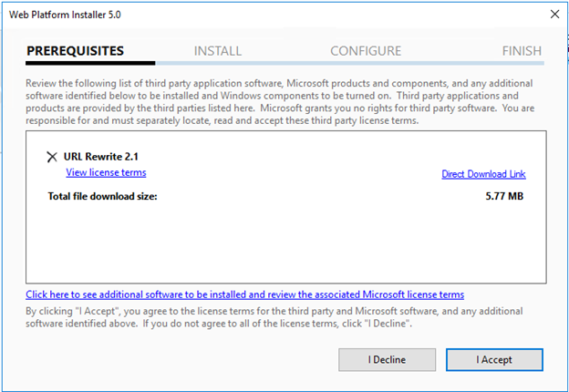Open the View license terms link
The width and height of the screenshot is (569, 392).
tap(106, 172)
